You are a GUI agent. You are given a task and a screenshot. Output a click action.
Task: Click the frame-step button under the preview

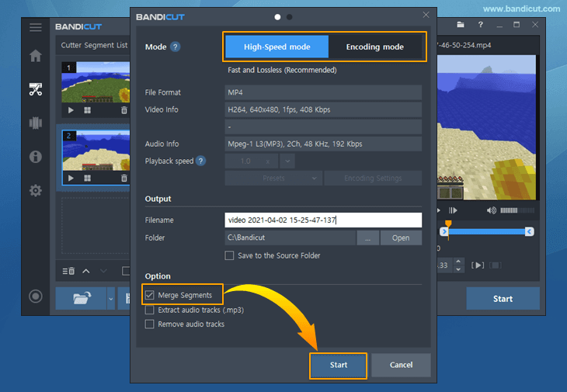[x=453, y=210]
